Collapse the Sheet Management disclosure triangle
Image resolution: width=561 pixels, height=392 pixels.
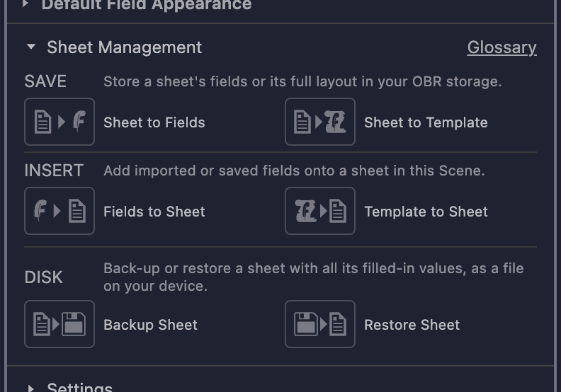31,47
